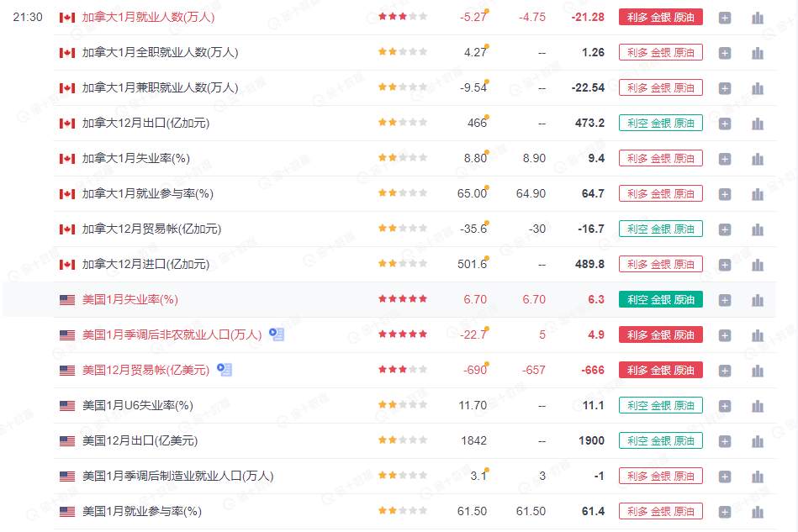Select the 美国1月U6失业率(%) indicator name
The width and height of the screenshot is (798, 532).
137,405
